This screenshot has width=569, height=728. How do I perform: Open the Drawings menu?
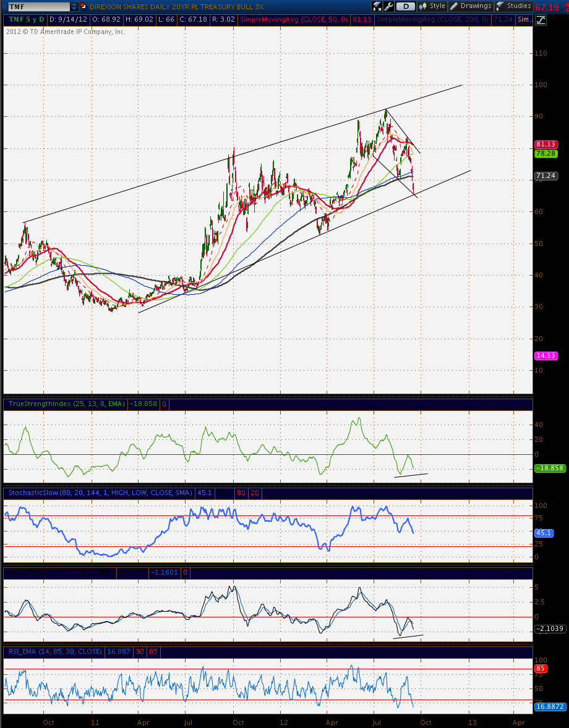pos(470,7)
